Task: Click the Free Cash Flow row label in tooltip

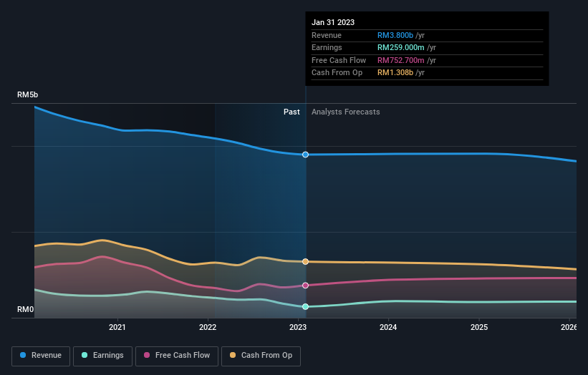Action: coord(339,60)
